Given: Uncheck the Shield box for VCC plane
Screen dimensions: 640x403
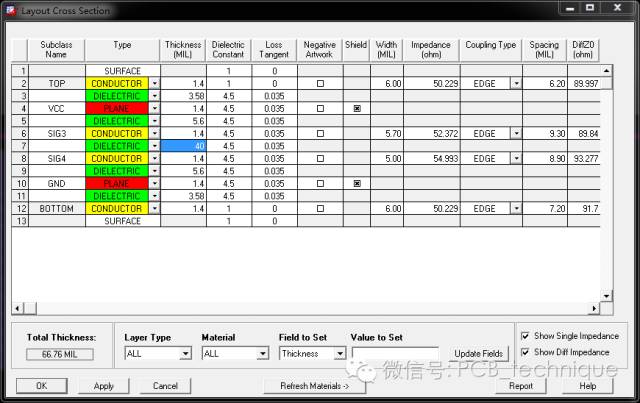Looking at the screenshot, I should [357, 109].
